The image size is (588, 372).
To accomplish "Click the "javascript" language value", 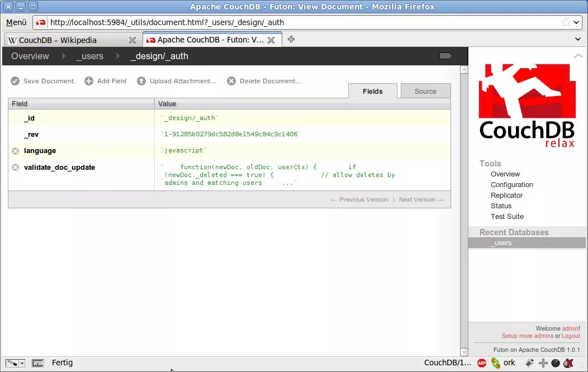I will point(184,151).
